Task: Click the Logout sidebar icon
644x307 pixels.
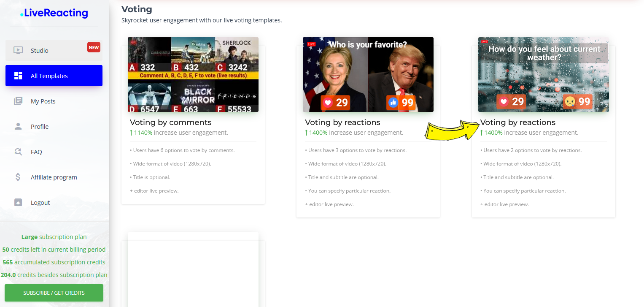Action: click(18, 202)
